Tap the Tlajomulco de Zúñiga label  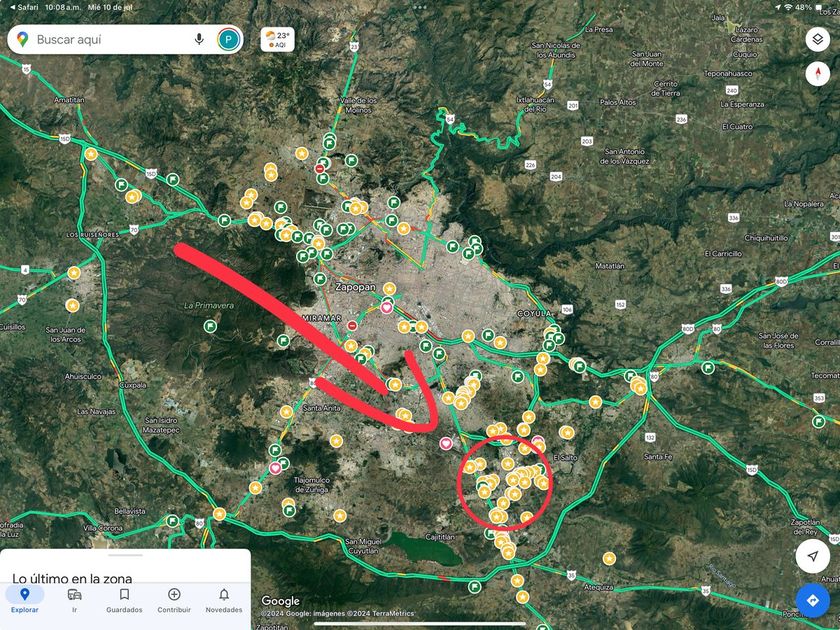tap(312, 485)
